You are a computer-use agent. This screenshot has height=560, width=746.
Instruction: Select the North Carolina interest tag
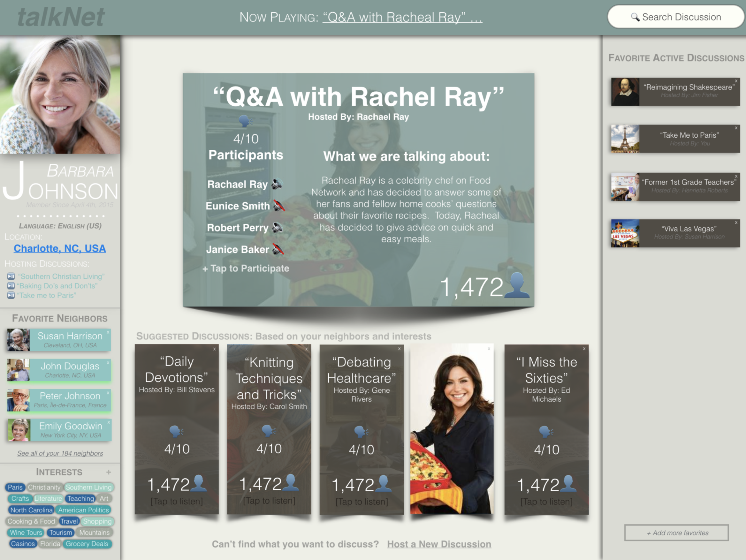tap(31, 510)
